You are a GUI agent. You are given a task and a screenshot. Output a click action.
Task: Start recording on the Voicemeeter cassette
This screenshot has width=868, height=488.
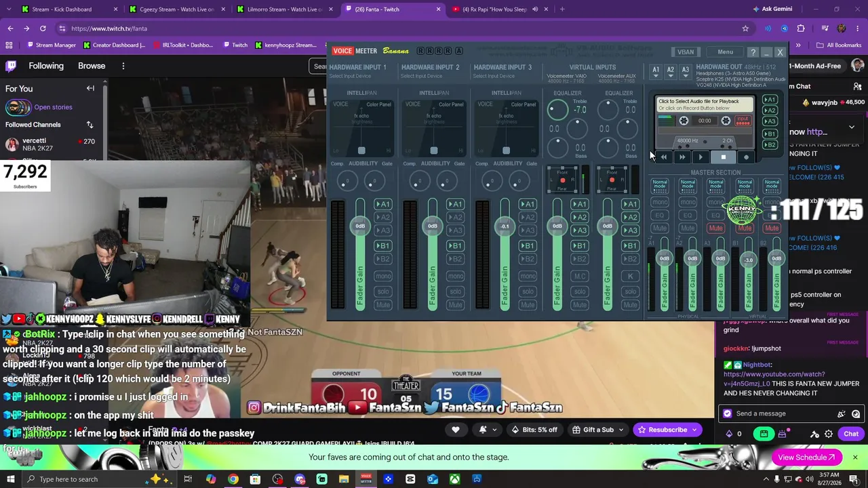click(746, 157)
